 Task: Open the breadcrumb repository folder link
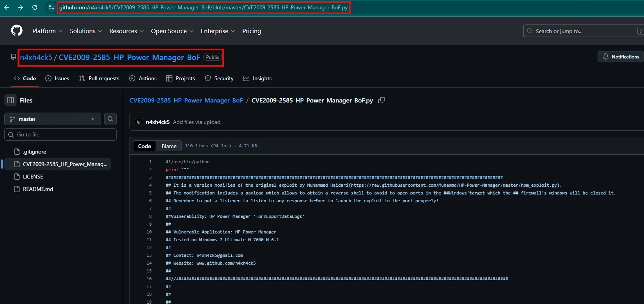coord(186,100)
